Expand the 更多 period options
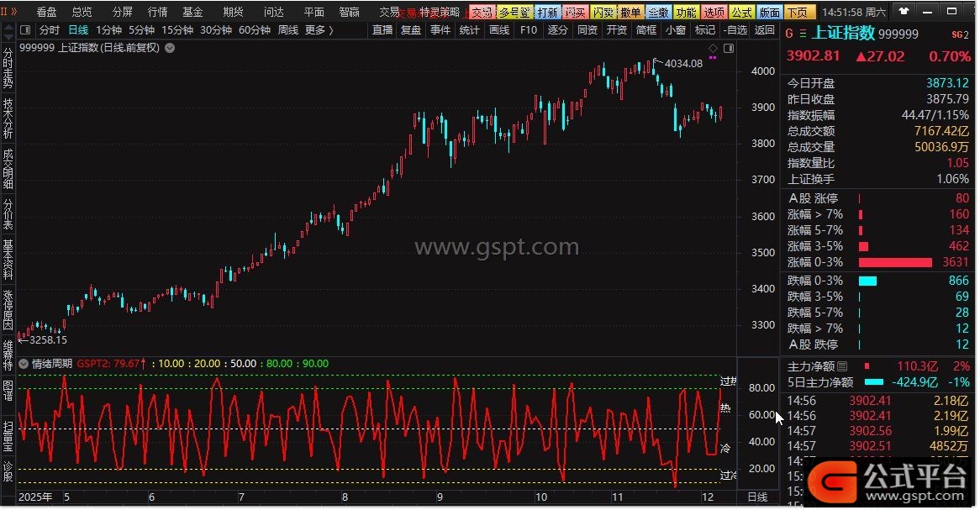 [319, 30]
